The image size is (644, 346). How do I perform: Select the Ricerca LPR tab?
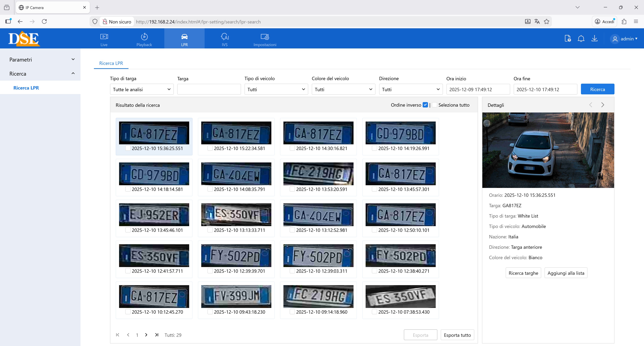coord(111,63)
